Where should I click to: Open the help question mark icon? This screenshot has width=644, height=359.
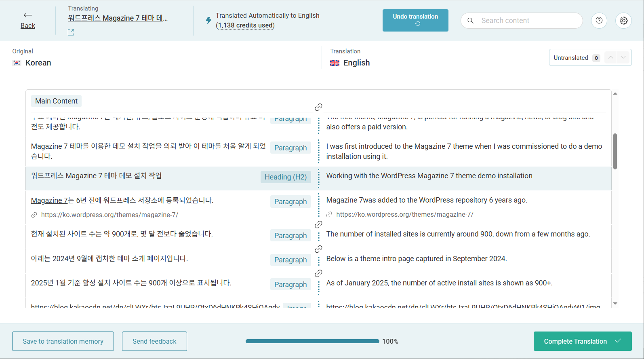tap(599, 20)
